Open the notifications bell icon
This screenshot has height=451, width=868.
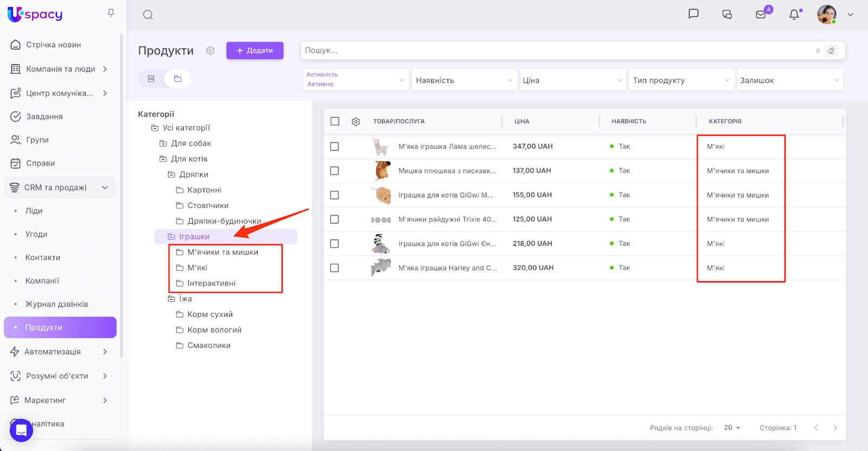(x=794, y=15)
